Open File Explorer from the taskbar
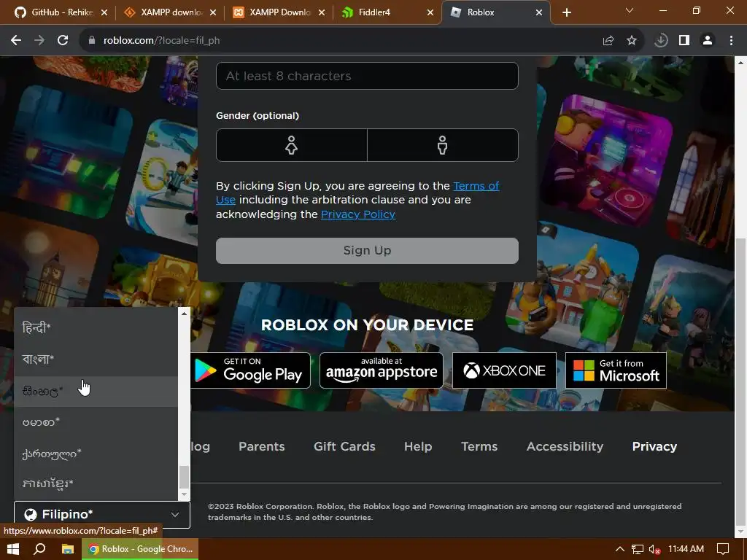 click(68, 549)
